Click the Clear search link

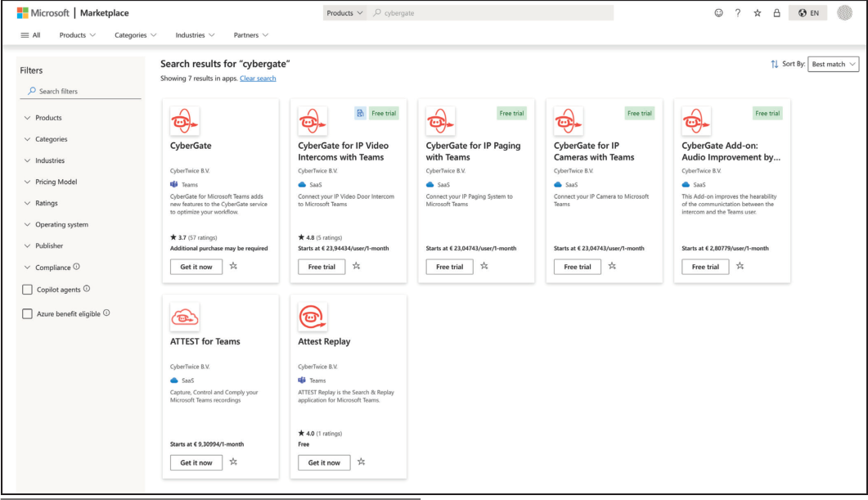coord(258,79)
